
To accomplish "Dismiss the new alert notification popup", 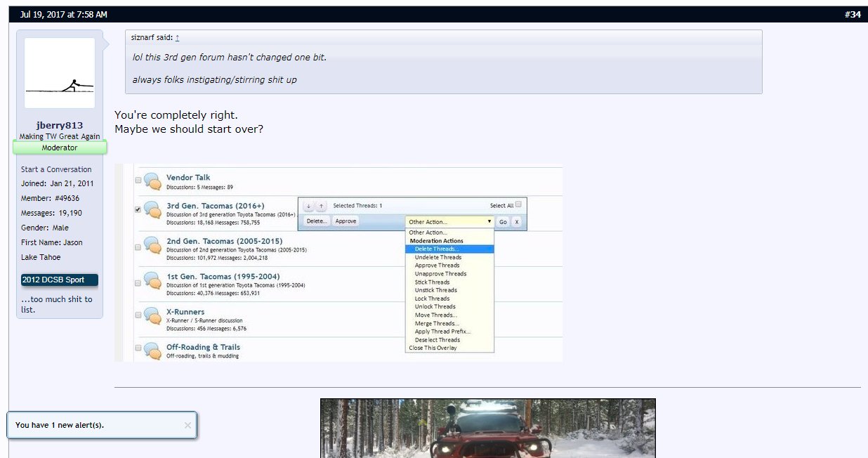I will click(x=188, y=425).
